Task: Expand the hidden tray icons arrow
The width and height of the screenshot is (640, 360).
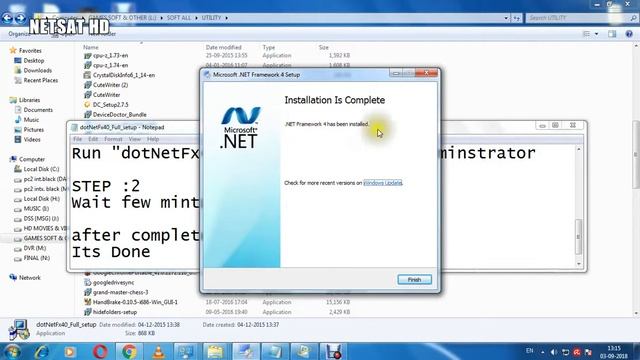Action: 542,352
